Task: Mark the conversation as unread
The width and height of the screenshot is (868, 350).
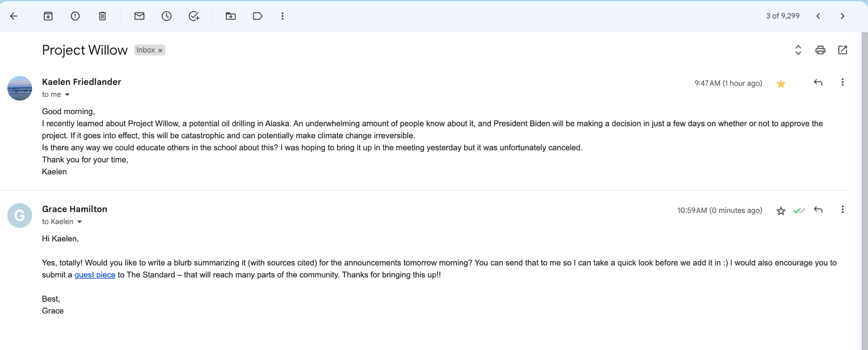Action: [139, 16]
